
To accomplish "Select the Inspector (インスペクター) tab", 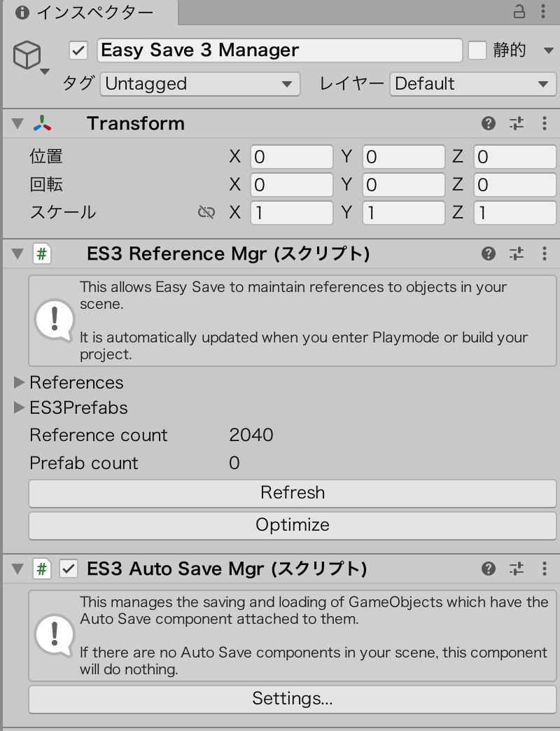I will point(87,13).
